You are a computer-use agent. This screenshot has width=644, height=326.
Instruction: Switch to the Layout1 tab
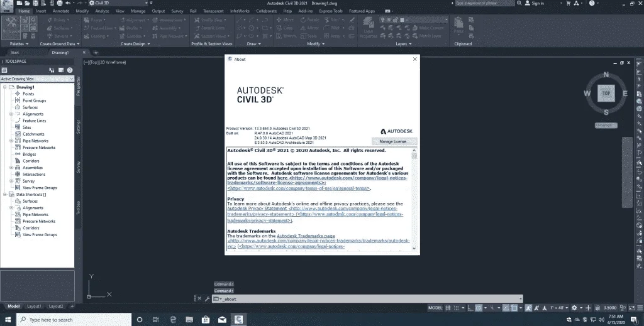[34, 307]
